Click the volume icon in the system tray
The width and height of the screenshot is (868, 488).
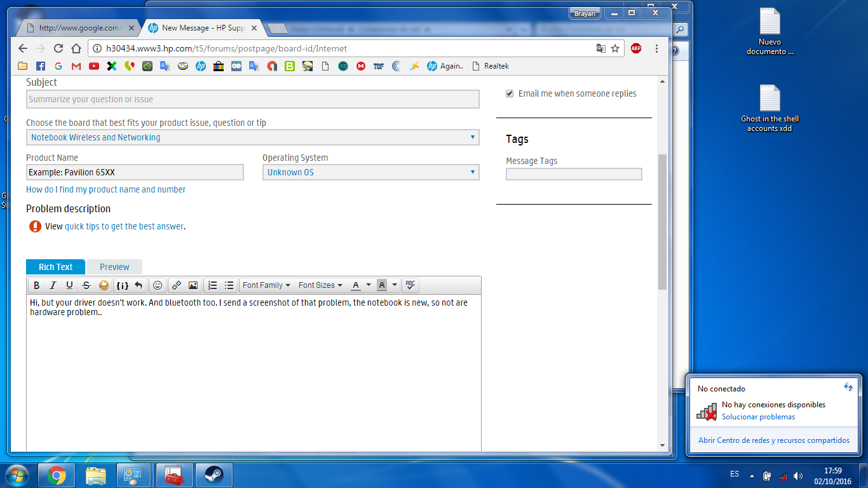pos(798,476)
